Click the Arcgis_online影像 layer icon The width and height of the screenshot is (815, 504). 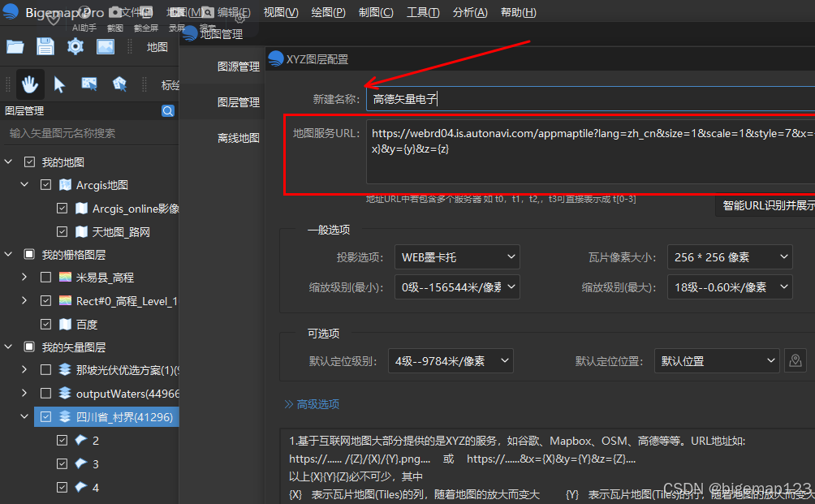coord(82,209)
